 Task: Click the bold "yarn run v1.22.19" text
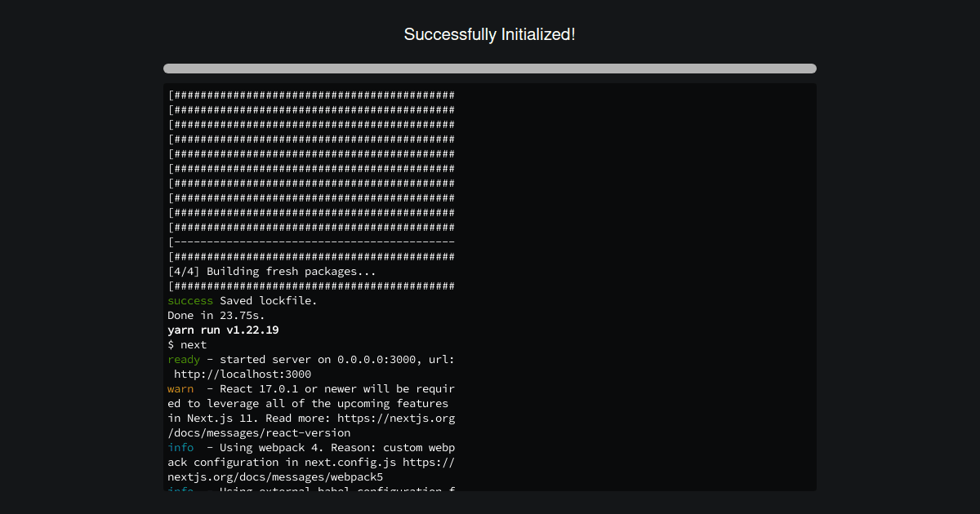point(223,330)
